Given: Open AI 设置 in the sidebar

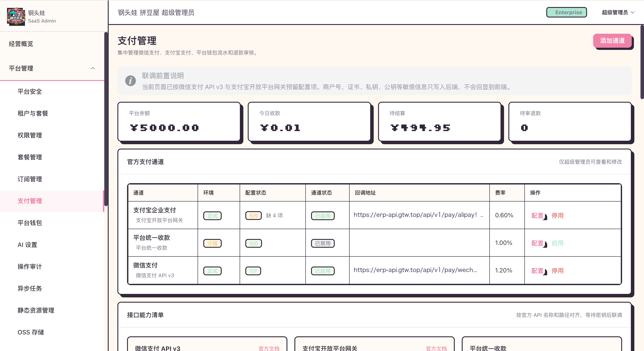Looking at the screenshot, I should pos(52,245).
